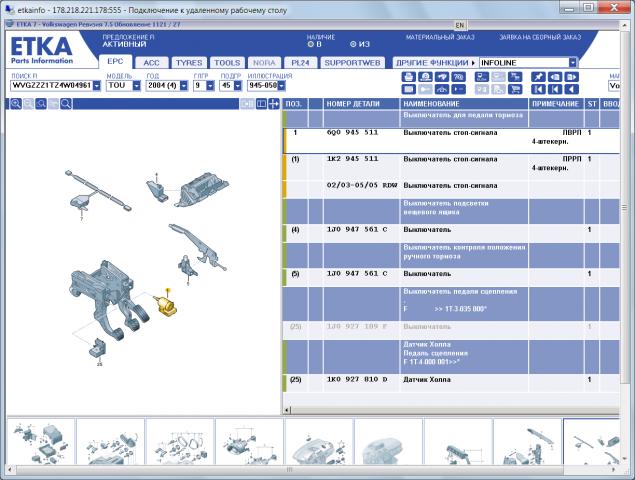
Task: Select the 'ИЗ' availability radio button
Action: pos(353,44)
